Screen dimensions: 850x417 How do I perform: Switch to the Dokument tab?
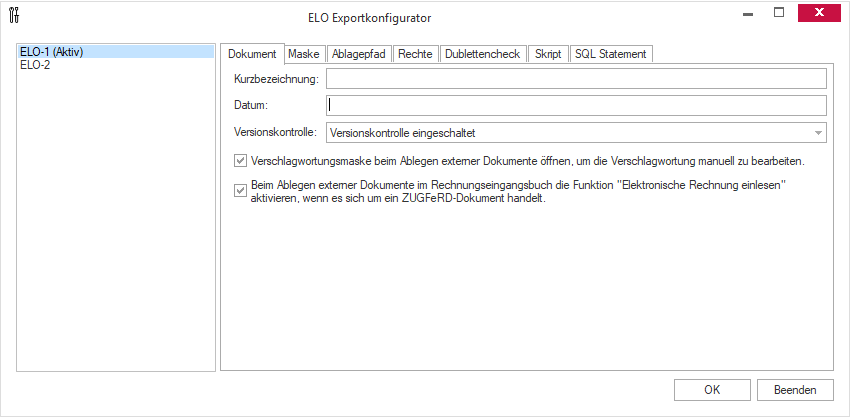point(253,54)
